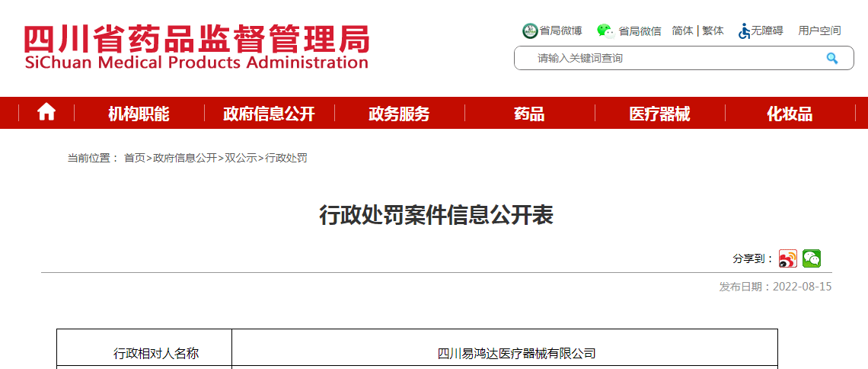Click the magnifier search icon
This screenshot has width=868, height=369.
pyautogui.click(x=832, y=58)
